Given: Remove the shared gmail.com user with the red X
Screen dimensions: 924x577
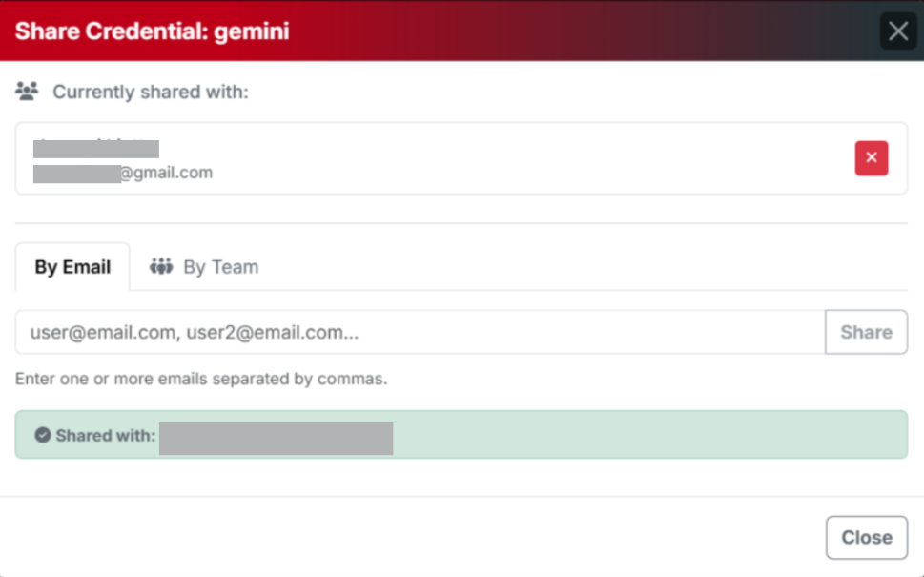Looking at the screenshot, I should 871,158.
